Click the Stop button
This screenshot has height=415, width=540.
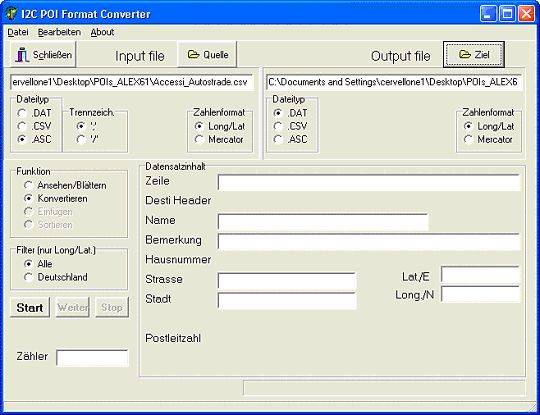pyautogui.click(x=112, y=307)
